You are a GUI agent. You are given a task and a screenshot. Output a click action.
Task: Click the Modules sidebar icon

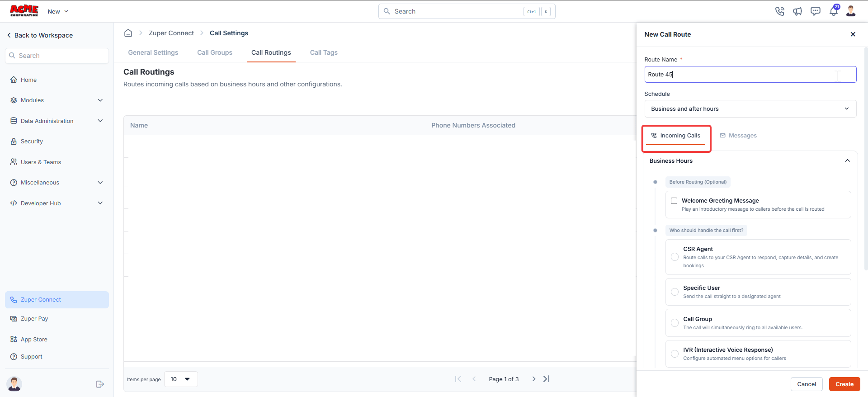(14, 100)
